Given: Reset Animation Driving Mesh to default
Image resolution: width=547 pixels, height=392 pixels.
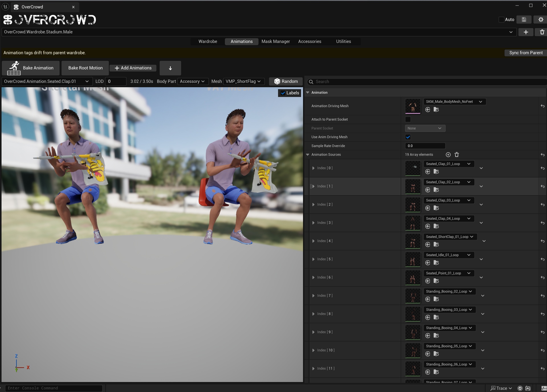Looking at the screenshot, I should coord(542,106).
